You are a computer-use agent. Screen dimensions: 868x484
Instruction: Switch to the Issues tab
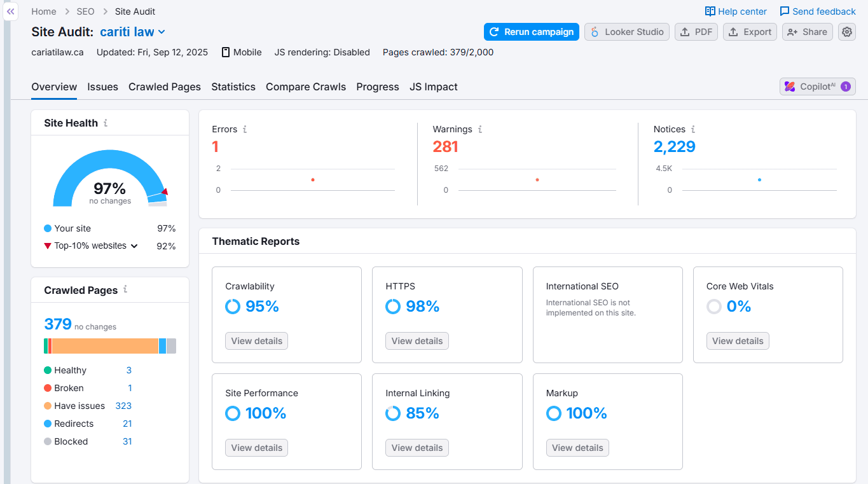103,87
